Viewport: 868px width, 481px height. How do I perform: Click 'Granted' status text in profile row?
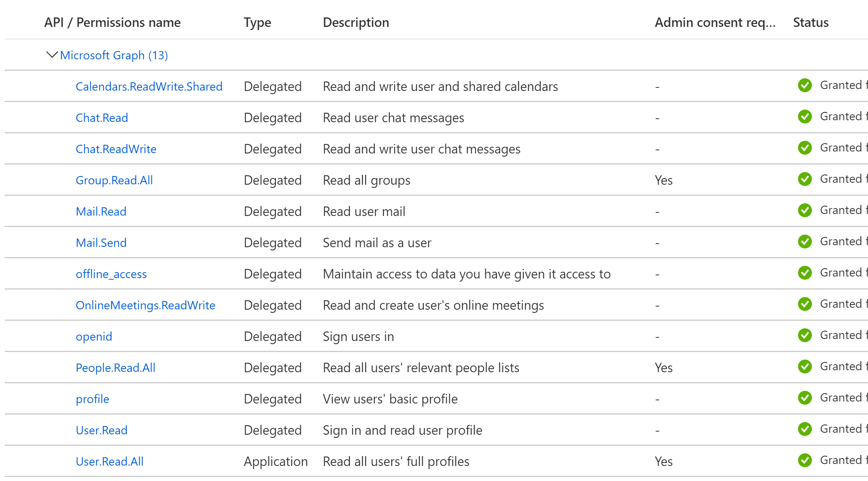point(841,398)
